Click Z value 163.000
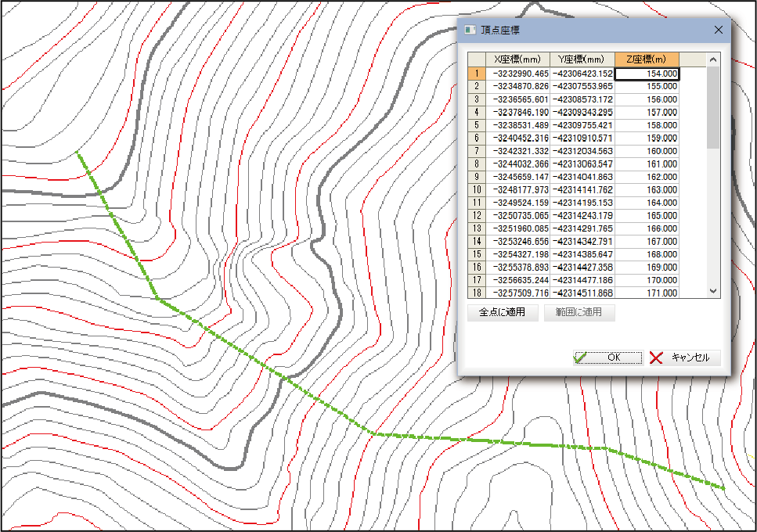 pos(647,190)
